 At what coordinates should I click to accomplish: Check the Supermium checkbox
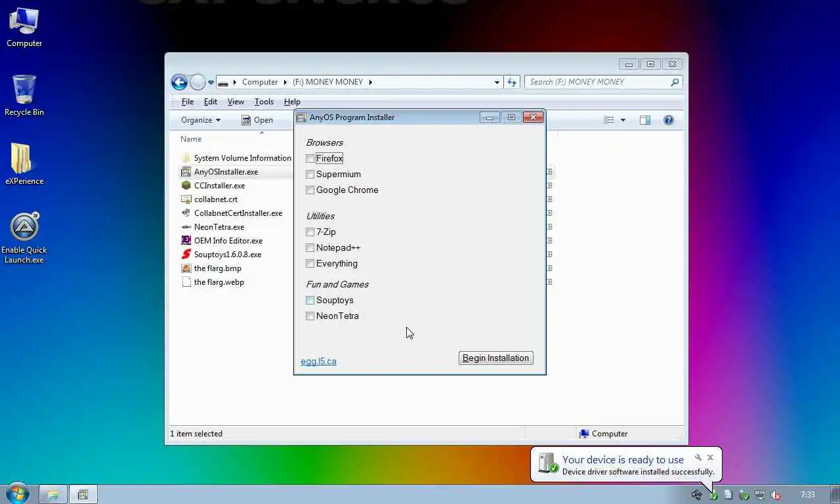click(310, 175)
